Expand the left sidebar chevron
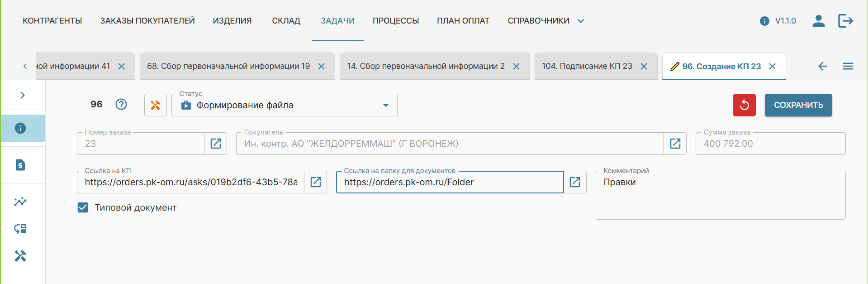The image size is (868, 284). [x=23, y=95]
